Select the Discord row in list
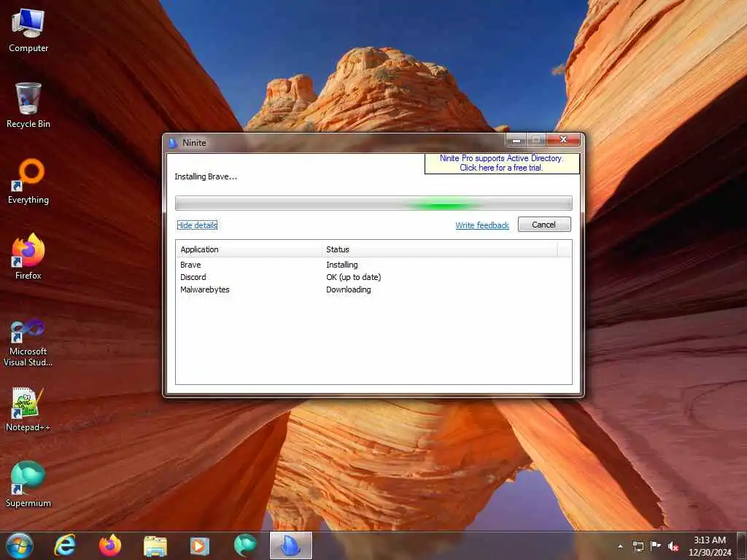Screen dimensions: 747x560 coord(373,277)
